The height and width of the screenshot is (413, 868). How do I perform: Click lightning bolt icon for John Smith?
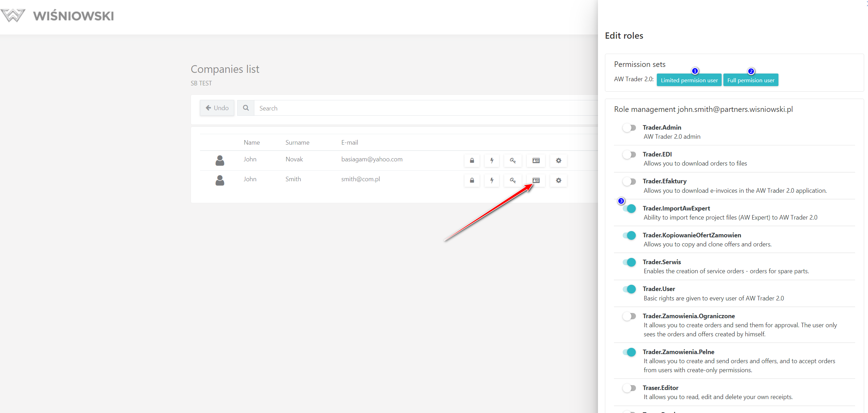coord(492,181)
